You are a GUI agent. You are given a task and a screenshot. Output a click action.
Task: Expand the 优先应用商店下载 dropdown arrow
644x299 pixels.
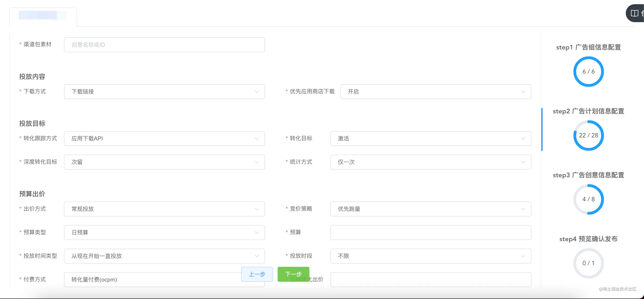523,92
